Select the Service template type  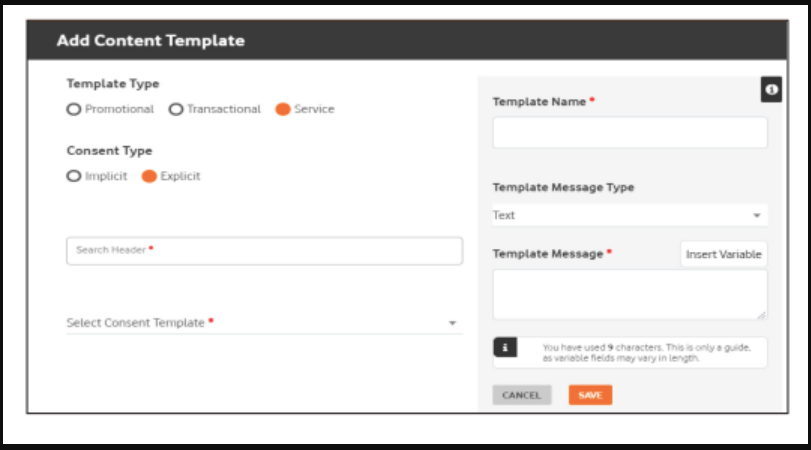coord(282,109)
